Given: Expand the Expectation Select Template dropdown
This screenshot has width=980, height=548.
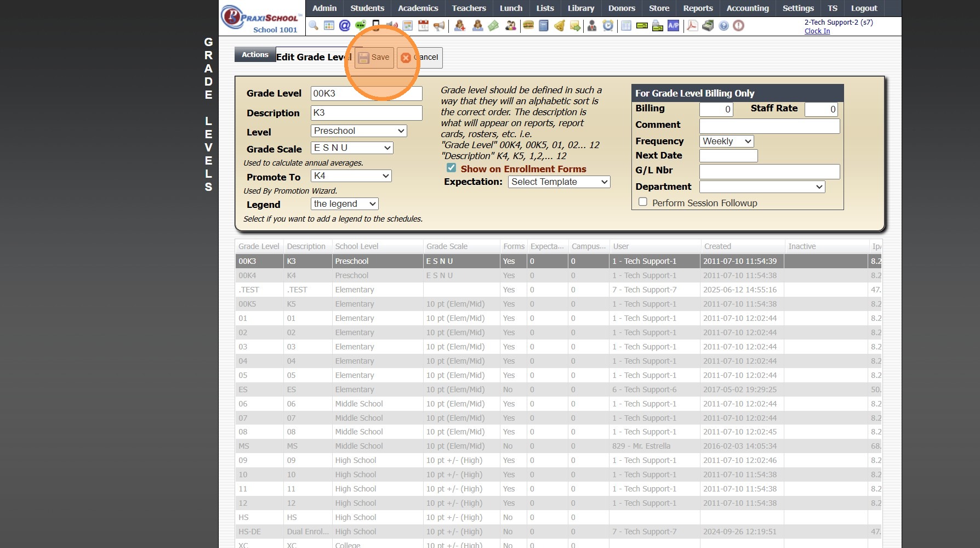Looking at the screenshot, I should tap(559, 182).
